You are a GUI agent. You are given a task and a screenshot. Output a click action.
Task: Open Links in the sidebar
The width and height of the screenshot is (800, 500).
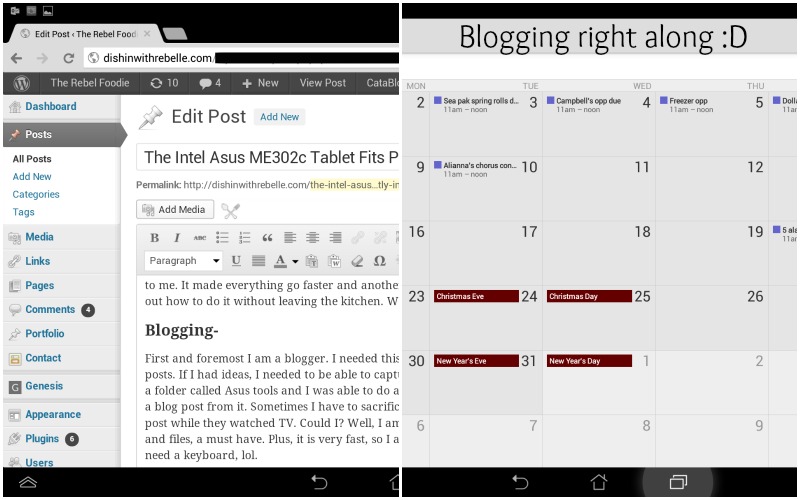click(x=37, y=261)
